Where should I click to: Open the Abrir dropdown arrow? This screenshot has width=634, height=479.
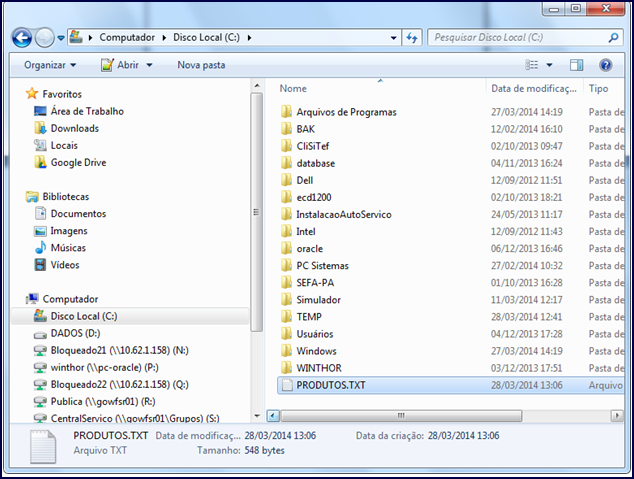pos(149,65)
